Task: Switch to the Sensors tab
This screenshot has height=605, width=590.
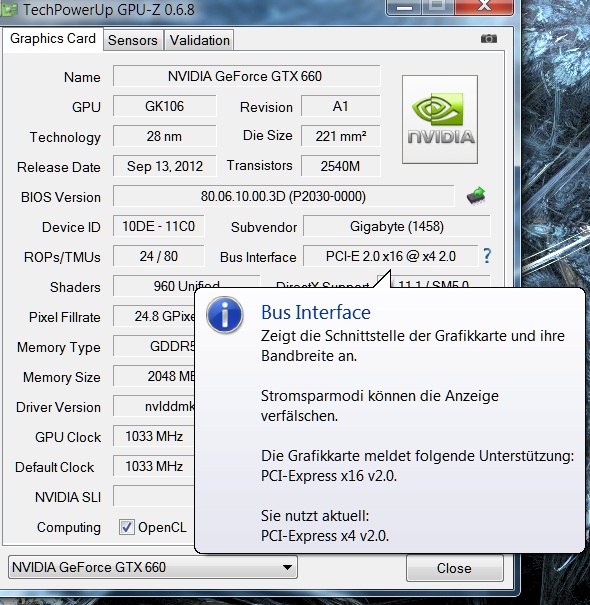Action: 133,40
